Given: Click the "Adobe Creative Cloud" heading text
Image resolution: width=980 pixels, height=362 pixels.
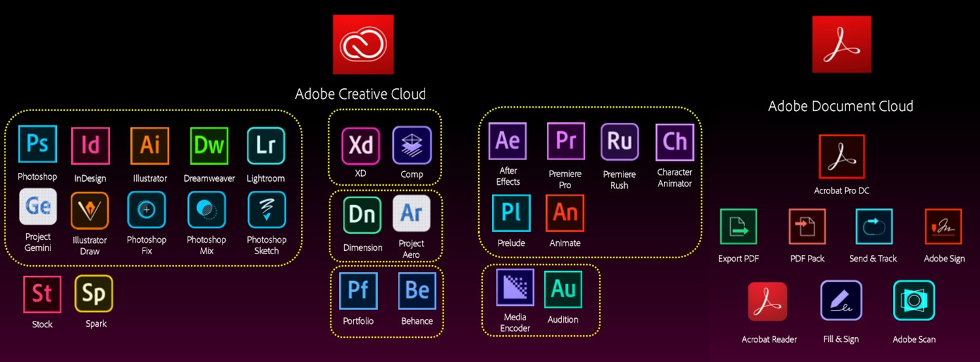Looking at the screenshot, I should click(360, 93).
